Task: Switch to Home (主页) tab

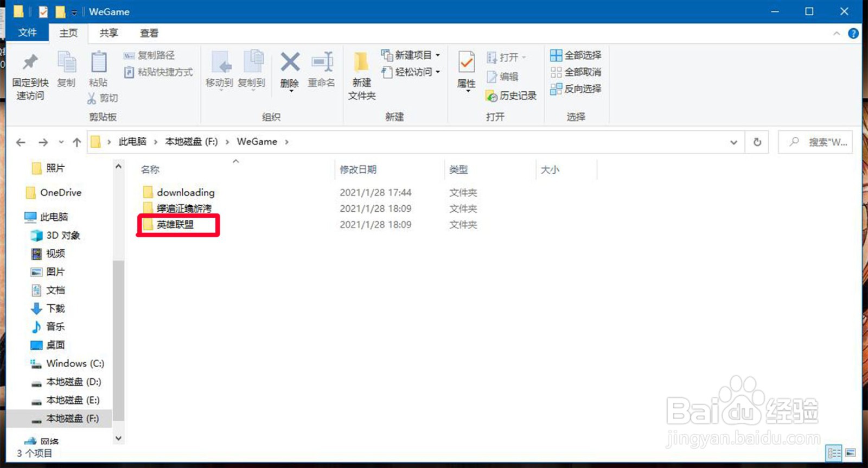Action: click(x=68, y=33)
